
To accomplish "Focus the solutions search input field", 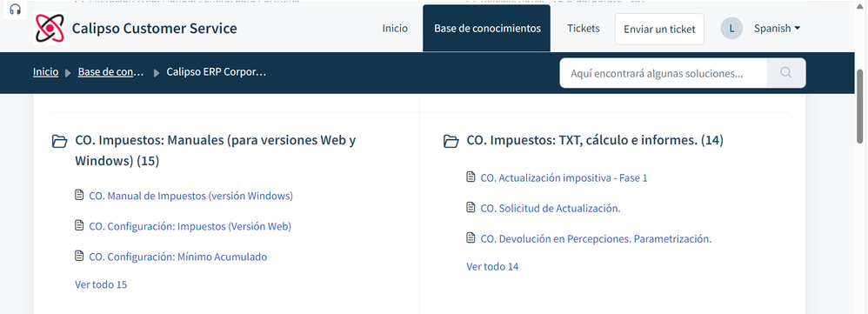I will tap(664, 73).
